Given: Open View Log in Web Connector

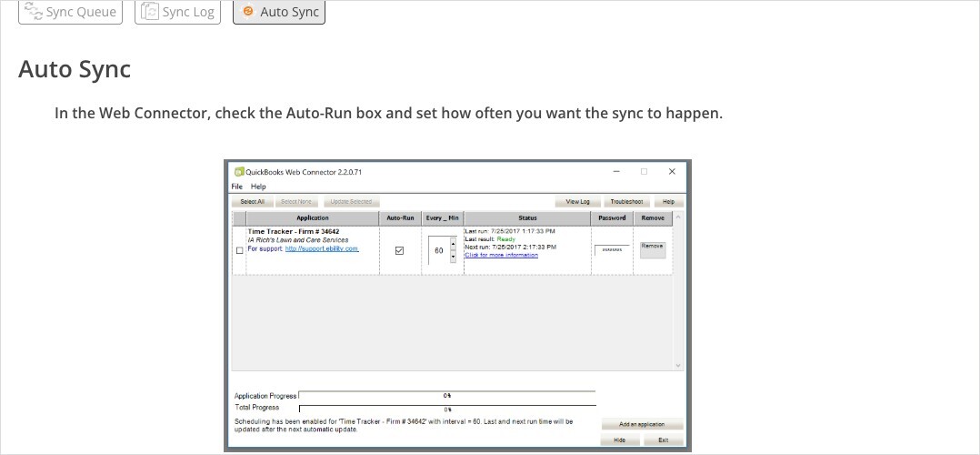Looking at the screenshot, I should 577,202.
